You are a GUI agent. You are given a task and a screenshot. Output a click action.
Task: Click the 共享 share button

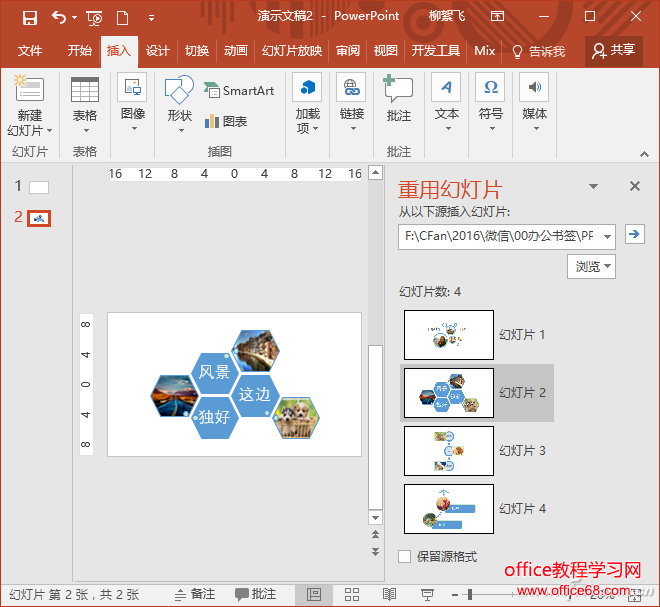coord(613,50)
